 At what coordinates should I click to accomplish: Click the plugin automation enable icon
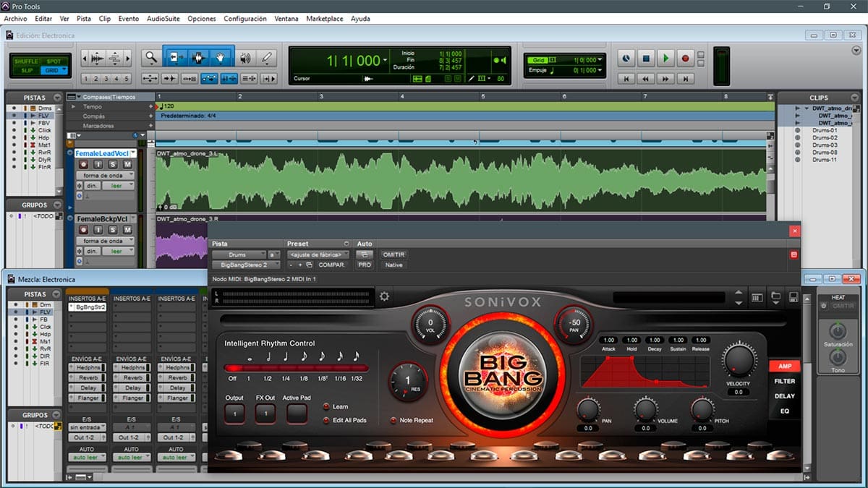click(x=365, y=254)
